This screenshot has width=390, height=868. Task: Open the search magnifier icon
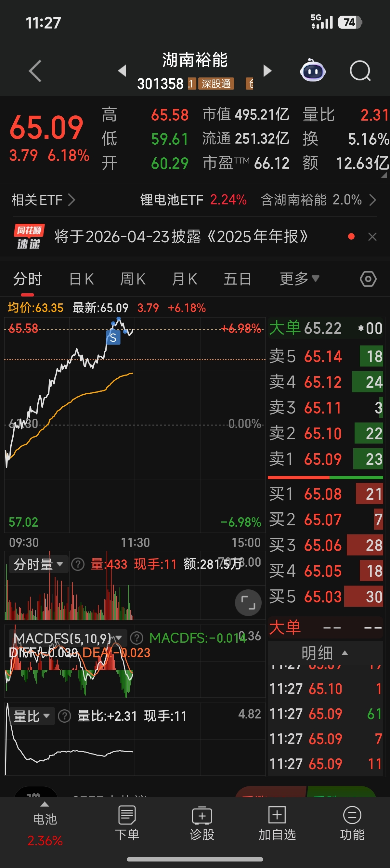360,71
